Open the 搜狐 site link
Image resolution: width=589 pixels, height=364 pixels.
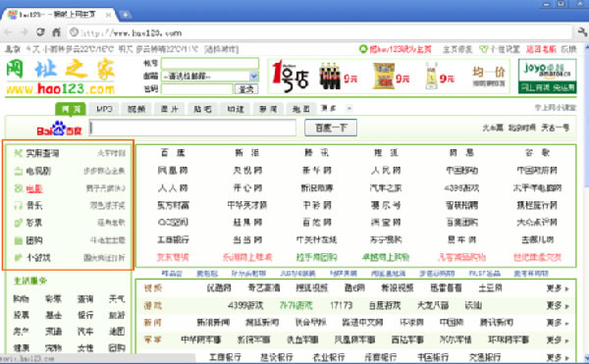(x=386, y=153)
